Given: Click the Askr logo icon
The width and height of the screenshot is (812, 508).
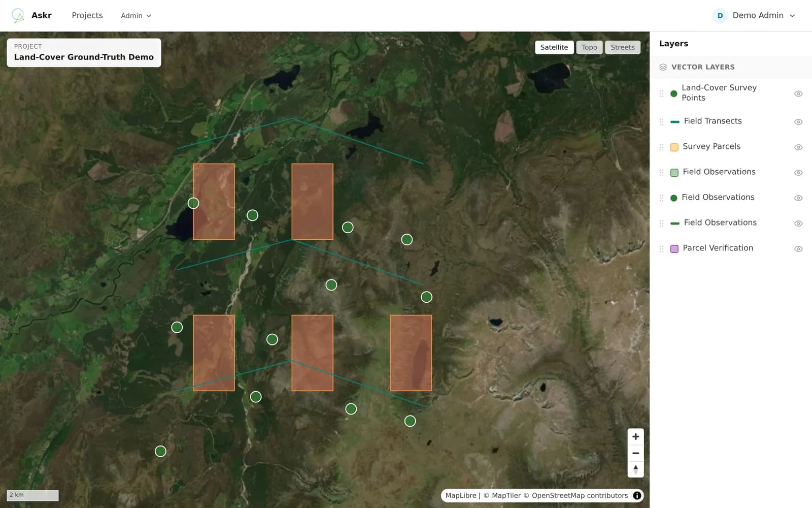Looking at the screenshot, I should (18, 15).
